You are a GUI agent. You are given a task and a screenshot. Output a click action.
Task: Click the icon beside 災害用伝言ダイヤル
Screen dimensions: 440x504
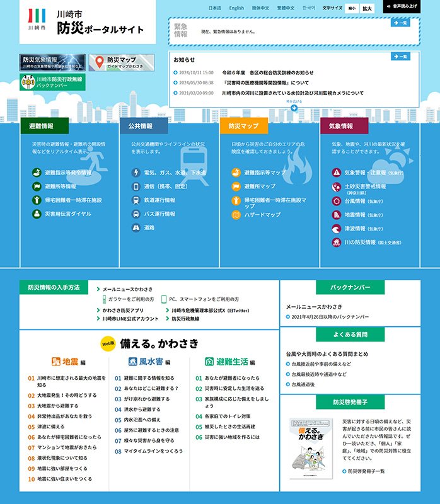pyautogui.click(x=37, y=214)
